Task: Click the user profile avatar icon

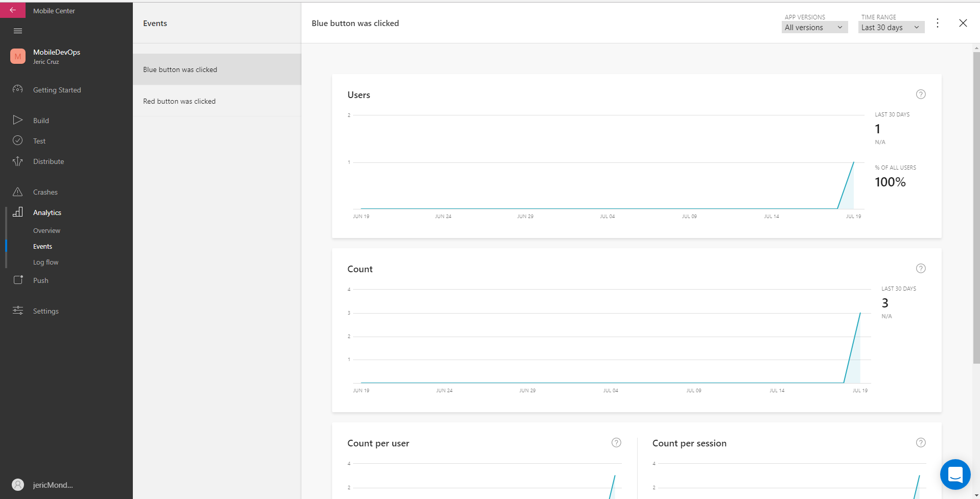Action: pos(18,485)
